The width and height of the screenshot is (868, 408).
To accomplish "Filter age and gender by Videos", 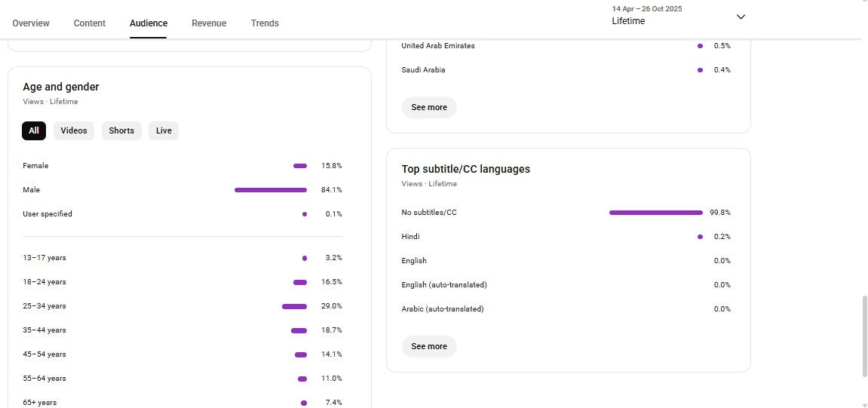I will (74, 130).
